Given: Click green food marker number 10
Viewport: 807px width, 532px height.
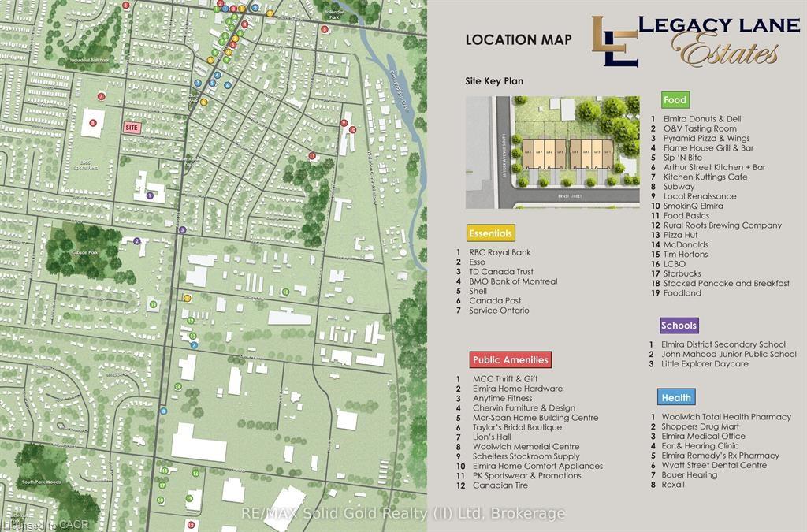Looking at the screenshot, I should coord(285,292).
